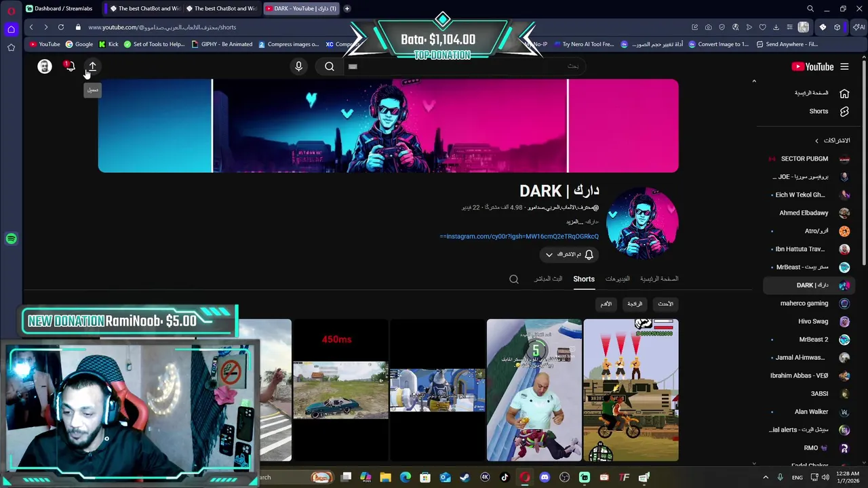Image resolution: width=868 pixels, height=488 pixels.
Task: Open Spotify in Opera sidebar
Action: pyautogui.click(x=11, y=239)
